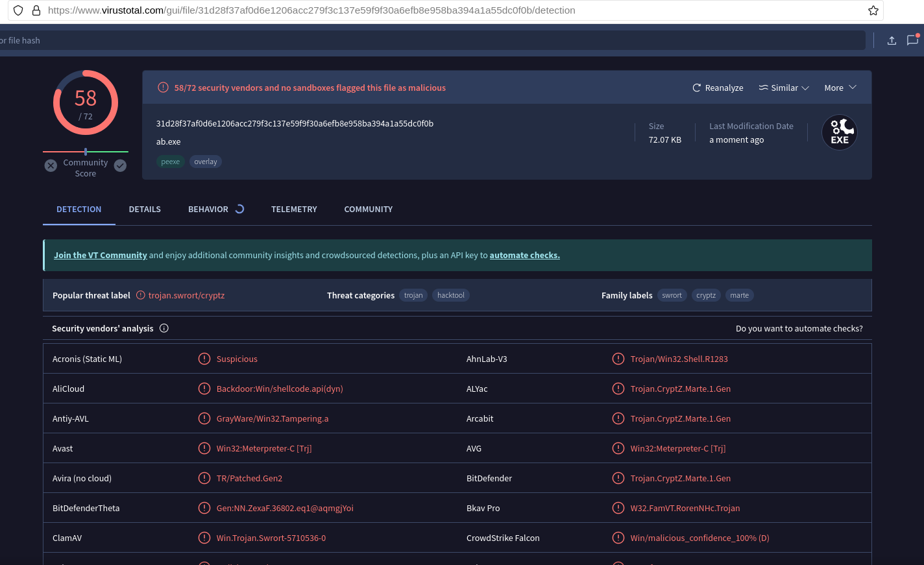This screenshot has width=924, height=565.
Task: Click the info icon next to Security vendors' analysis
Action: pos(164,328)
